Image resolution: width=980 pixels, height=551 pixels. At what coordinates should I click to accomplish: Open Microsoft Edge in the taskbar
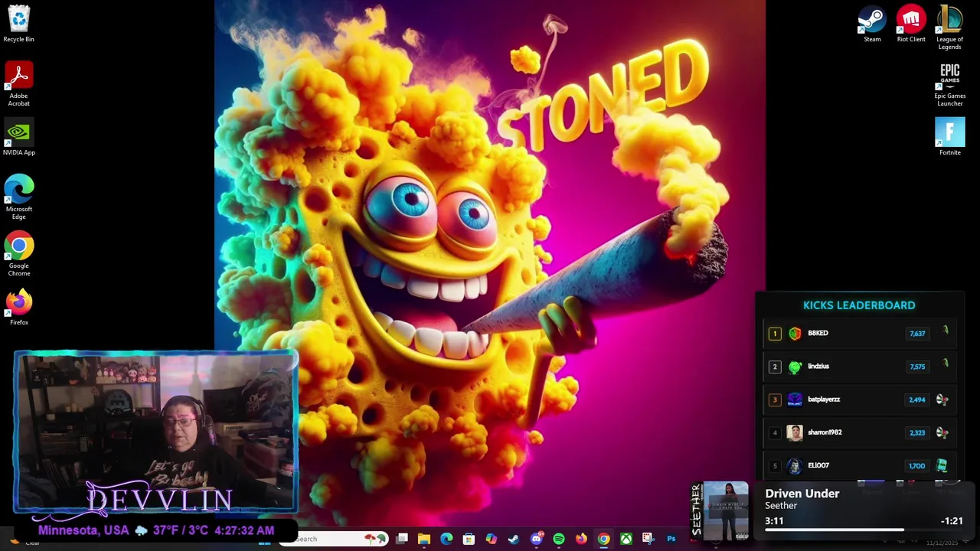(x=446, y=539)
